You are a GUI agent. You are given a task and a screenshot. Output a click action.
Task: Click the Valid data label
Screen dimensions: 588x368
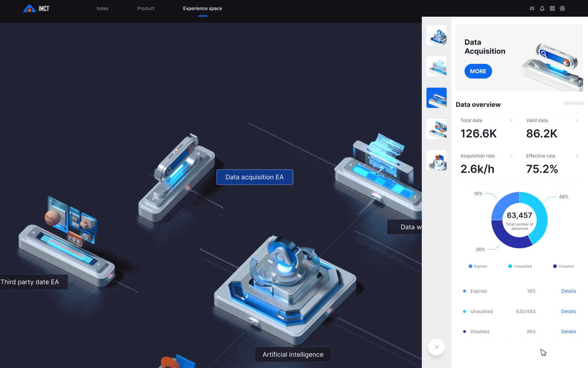[x=537, y=120]
